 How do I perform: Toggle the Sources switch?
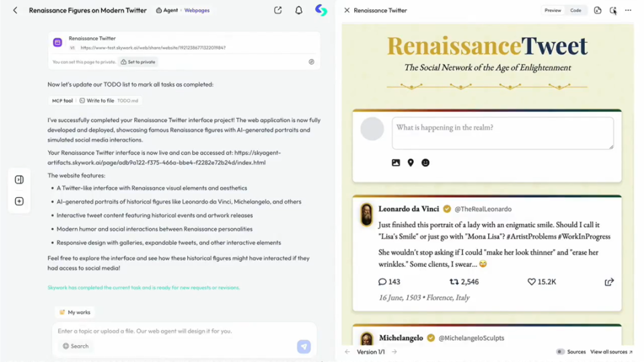[560, 352]
